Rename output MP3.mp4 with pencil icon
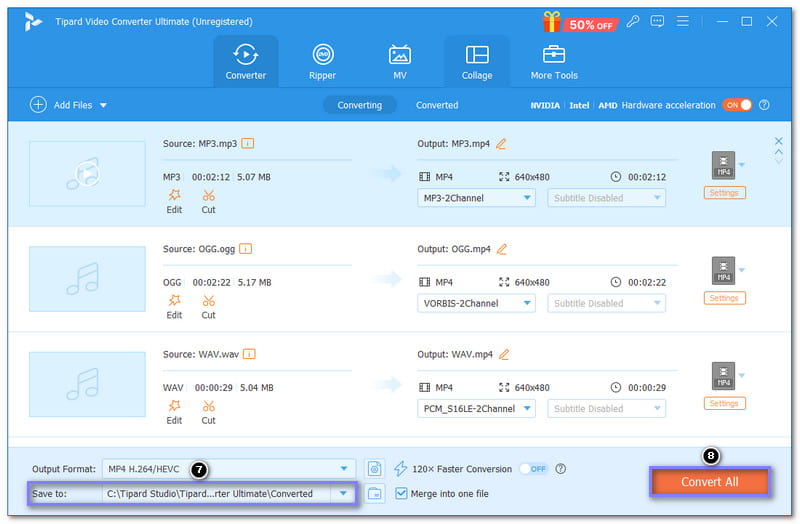800x524 pixels. click(501, 144)
